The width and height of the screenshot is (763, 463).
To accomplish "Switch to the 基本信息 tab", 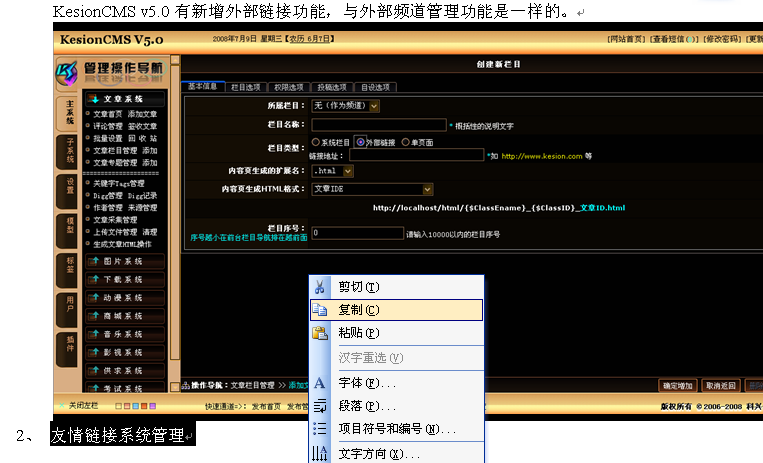I will (x=202, y=86).
